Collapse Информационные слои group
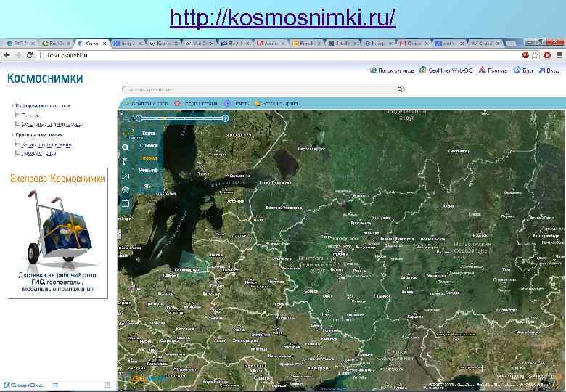566x392 pixels. click(x=12, y=105)
